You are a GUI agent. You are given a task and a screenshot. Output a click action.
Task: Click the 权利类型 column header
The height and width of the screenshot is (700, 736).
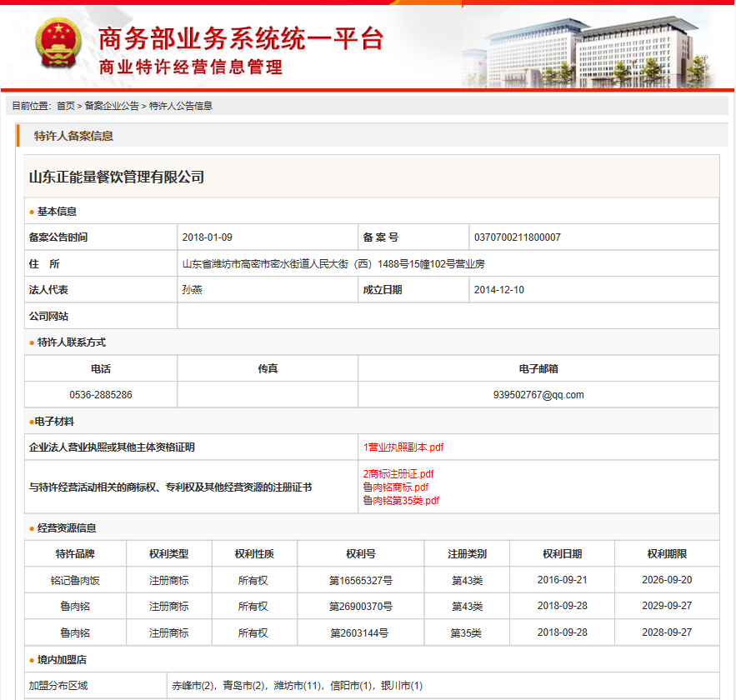169,554
